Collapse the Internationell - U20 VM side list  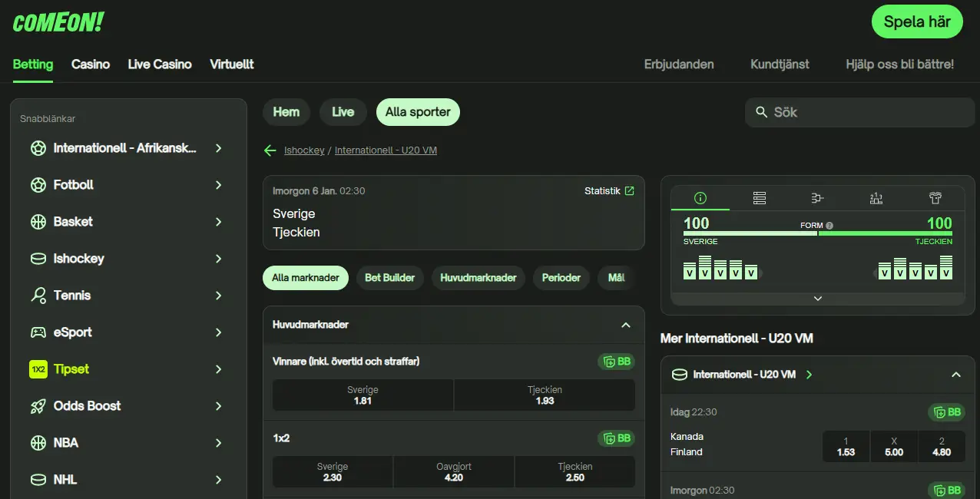coord(955,375)
